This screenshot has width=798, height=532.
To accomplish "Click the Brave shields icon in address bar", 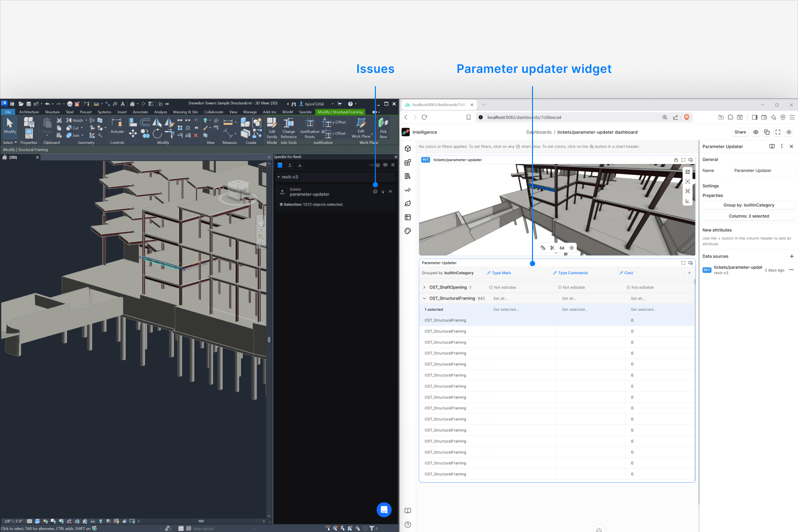I will [687, 117].
